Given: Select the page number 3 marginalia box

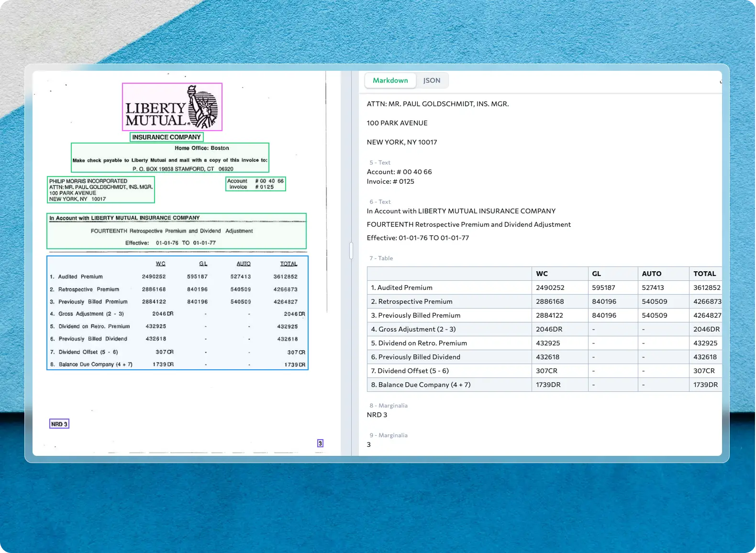Looking at the screenshot, I should point(320,443).
